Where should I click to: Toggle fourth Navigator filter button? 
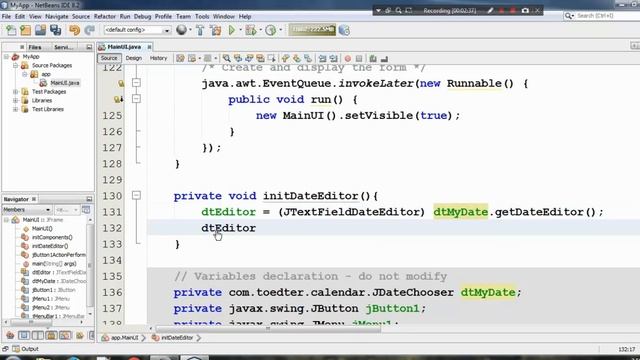point(51,336)
